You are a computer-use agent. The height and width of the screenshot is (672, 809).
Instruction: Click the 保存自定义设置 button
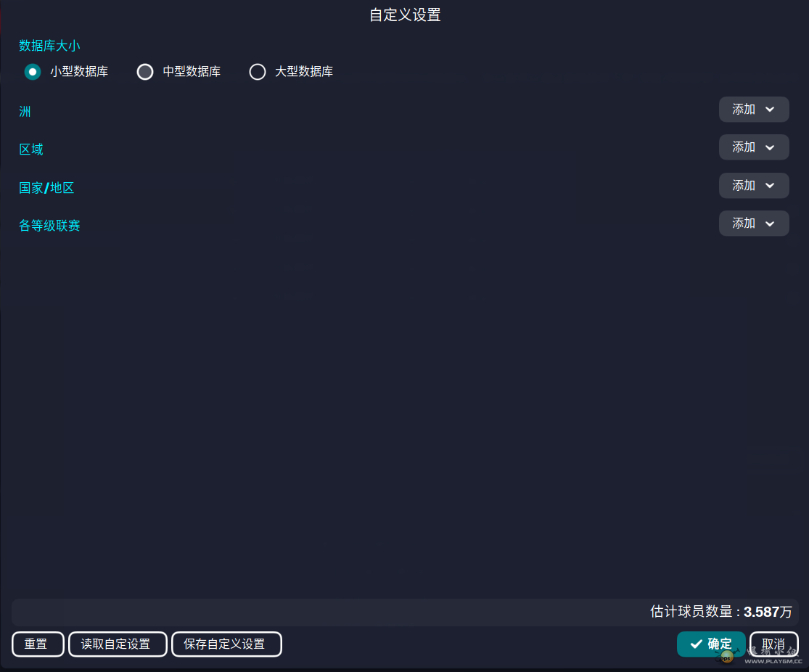[x=226, y=644]
